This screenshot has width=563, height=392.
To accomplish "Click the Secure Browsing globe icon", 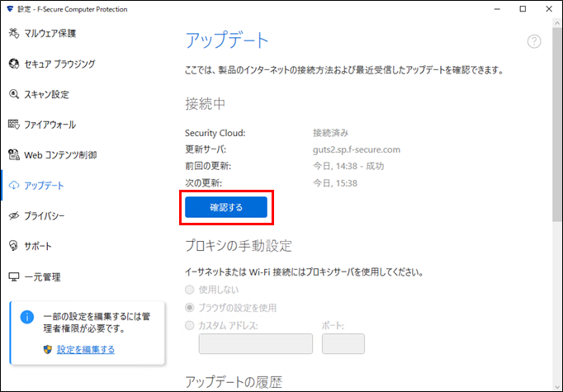I will tap(14, 64).
